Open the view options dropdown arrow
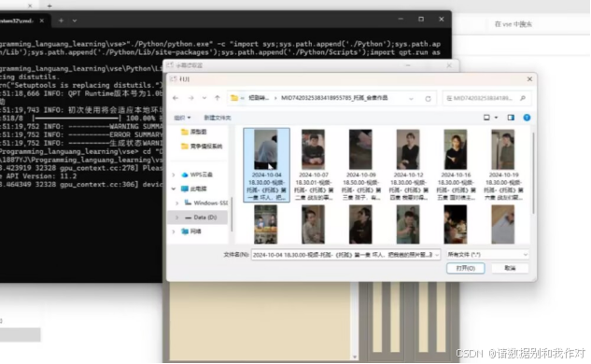This screenshot has width=591, height=364. pos(496,118)
